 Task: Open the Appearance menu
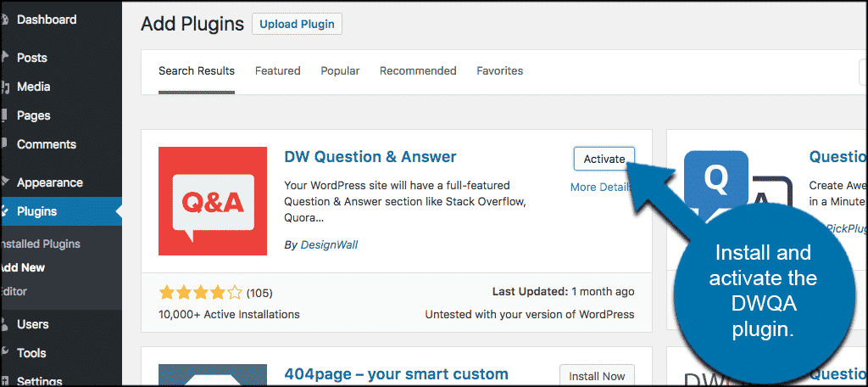50,182
